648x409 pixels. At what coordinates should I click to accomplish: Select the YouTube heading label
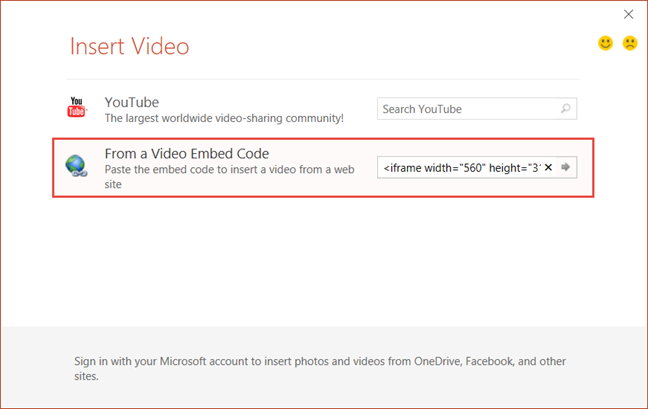[x=131, y=102]
